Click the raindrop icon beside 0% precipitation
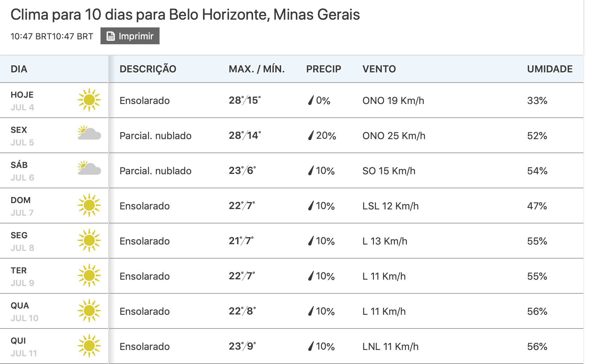Screen dimensions: 589x364 click(x=311, y=100)
